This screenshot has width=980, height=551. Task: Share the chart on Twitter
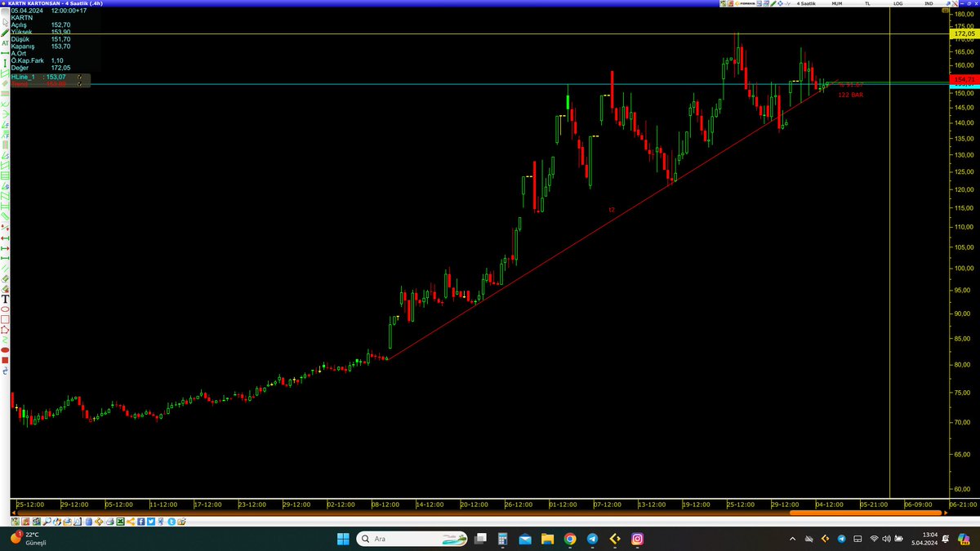(151, 522)
